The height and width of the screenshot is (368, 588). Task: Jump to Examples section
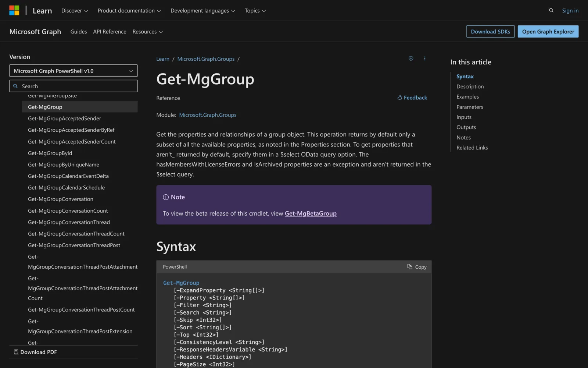[x=467, y=97]
